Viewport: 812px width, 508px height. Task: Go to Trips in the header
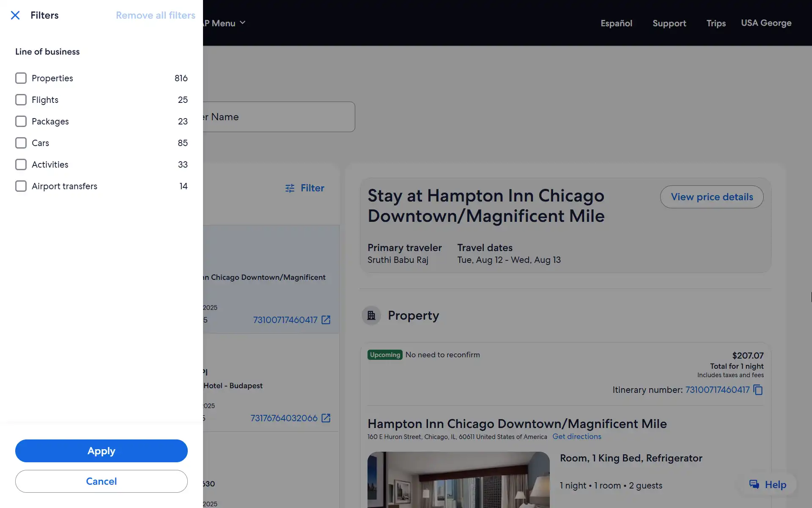(x=716, y=23)
